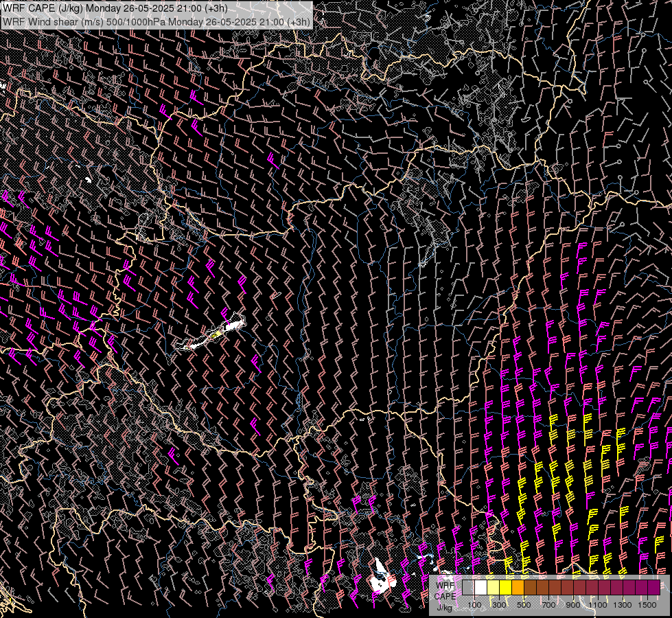Click the 1100 legend value label
The width and height of the screenshot is (672, 618).
click(x=597, y=605)
